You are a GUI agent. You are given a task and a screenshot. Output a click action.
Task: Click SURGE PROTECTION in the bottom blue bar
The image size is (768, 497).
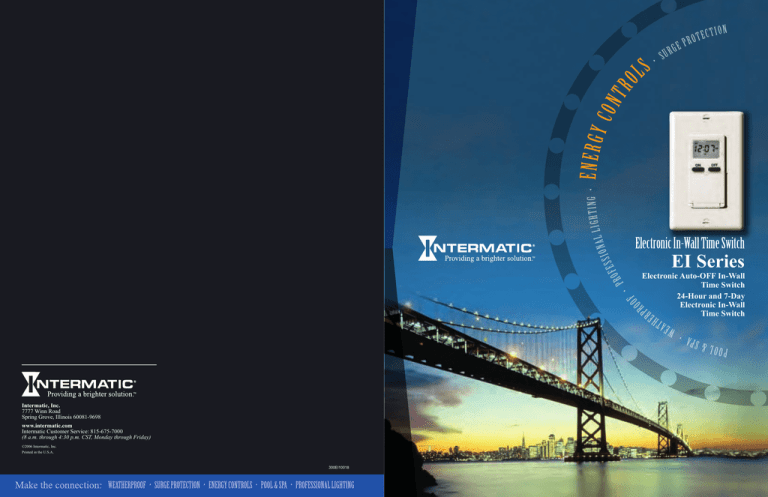pos(177,485)
